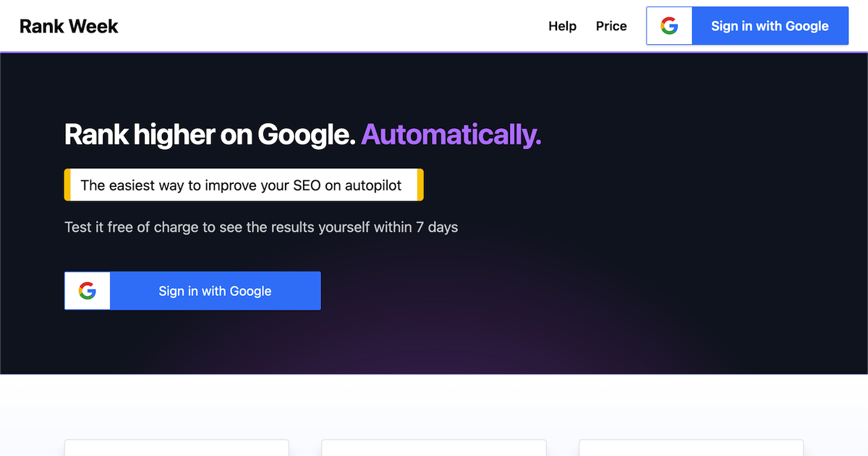Open the Help page
Screen dimensions: 868x456
tap(562, 26)
